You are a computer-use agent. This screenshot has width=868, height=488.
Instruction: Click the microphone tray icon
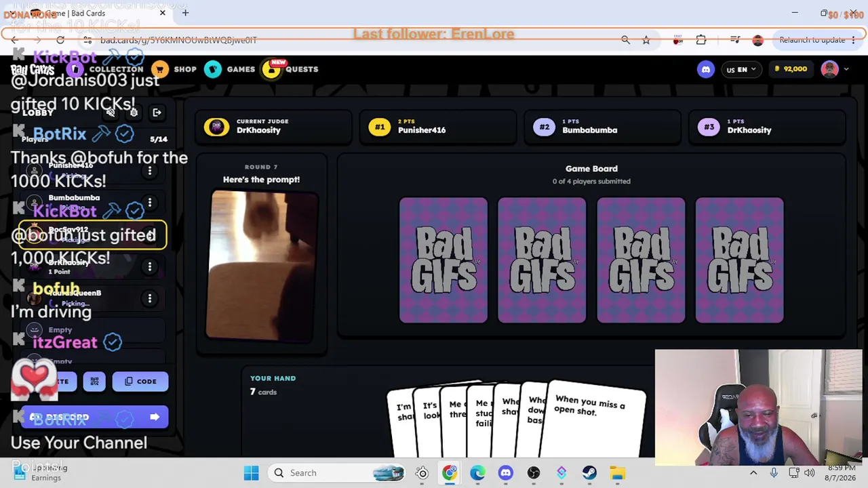tap(774, 473)
